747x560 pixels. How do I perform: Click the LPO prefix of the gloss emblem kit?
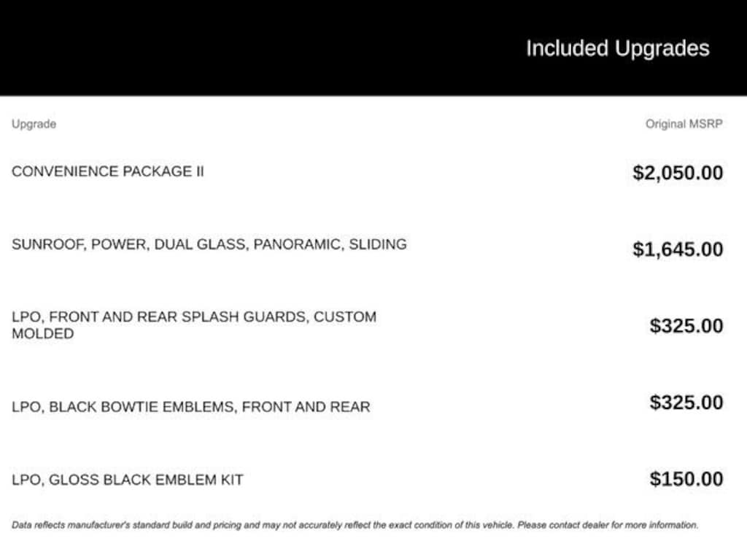click(x=26, y=480)
